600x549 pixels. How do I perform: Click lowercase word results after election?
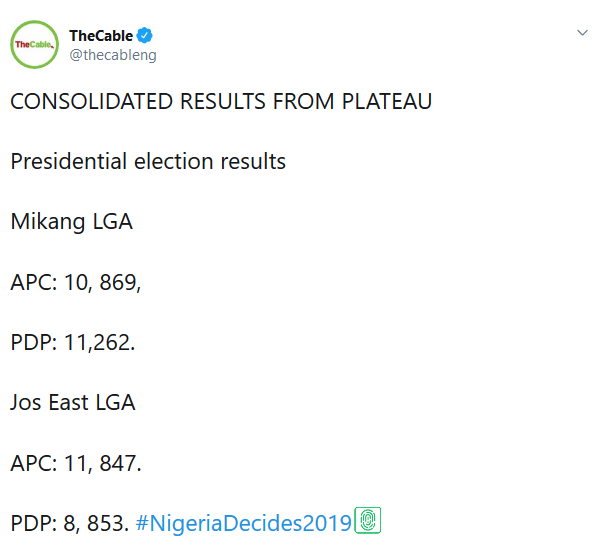245,162
